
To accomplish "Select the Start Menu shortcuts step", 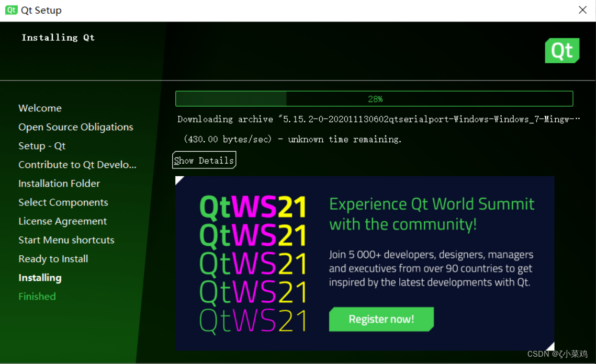I will (66, 240).
